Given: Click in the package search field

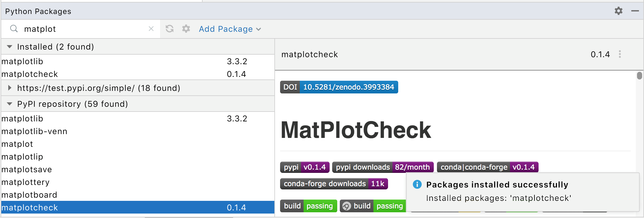Looking at the screenshot, I should [x=83, y=29].
